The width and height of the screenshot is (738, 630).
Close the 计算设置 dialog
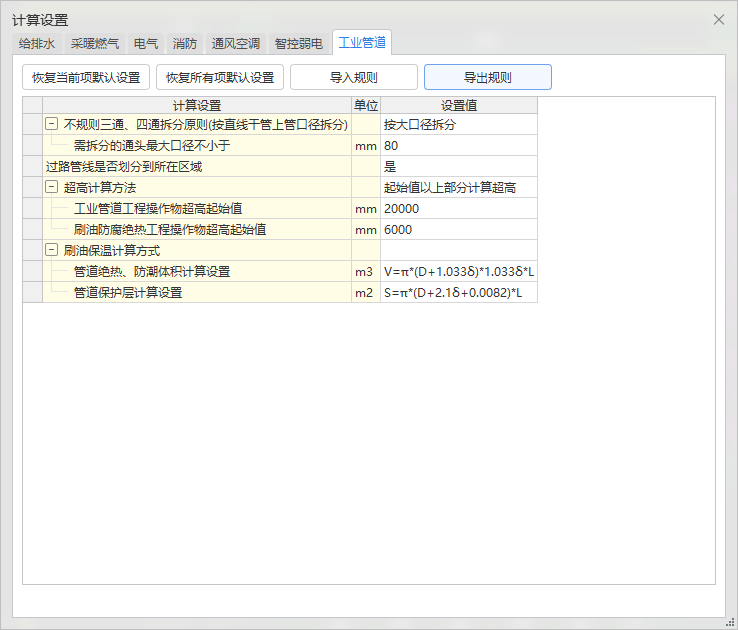(718, 20)
